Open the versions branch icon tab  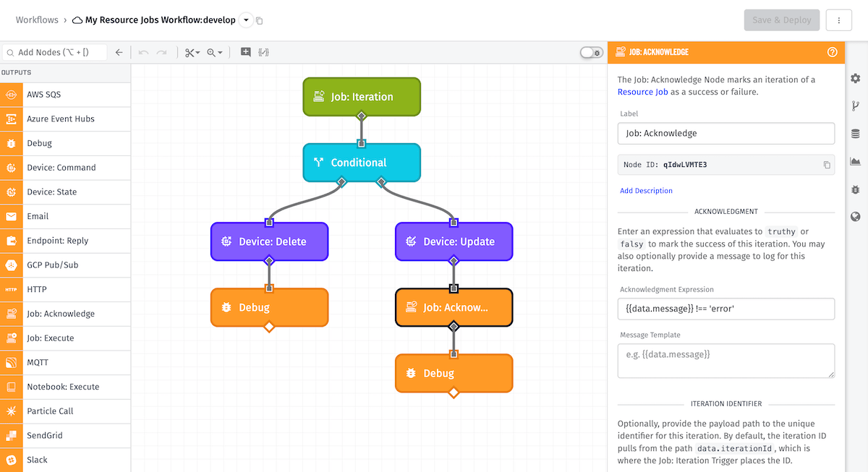click(x=856, y=106)
